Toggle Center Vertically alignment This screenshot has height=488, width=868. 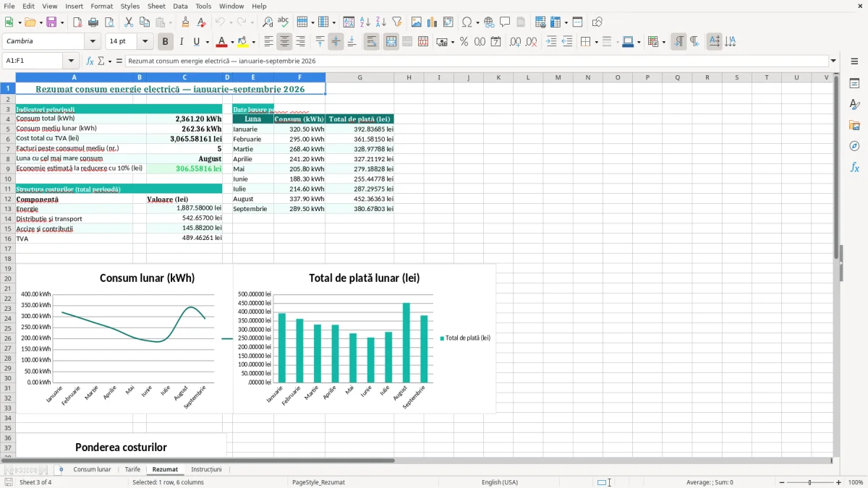click(x=336, y=42)
